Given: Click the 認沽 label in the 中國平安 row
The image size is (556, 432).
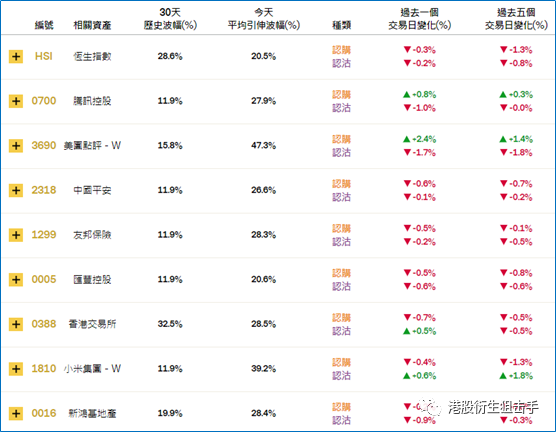Looking at the screenshot, I should click(341, 197).
